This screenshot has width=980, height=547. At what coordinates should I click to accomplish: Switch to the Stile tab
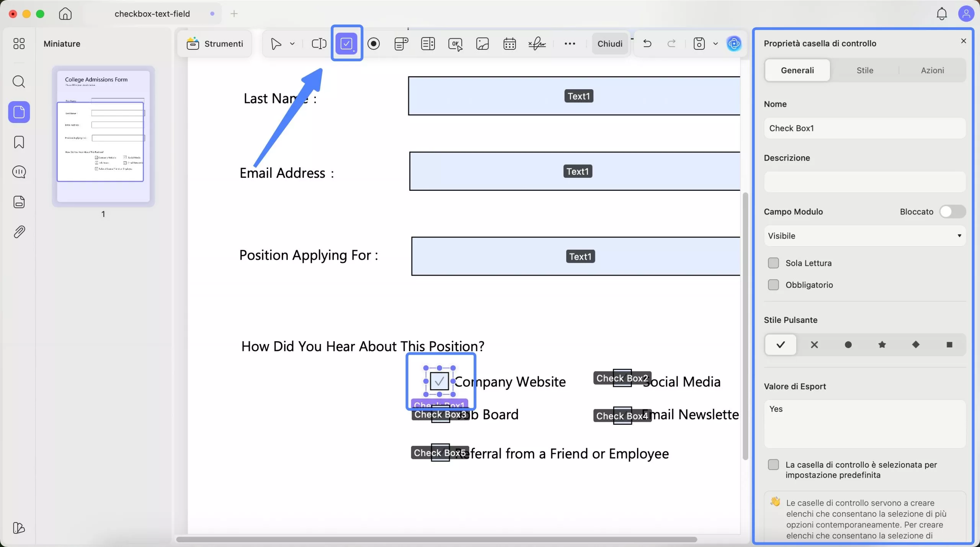tap(865, 70)
